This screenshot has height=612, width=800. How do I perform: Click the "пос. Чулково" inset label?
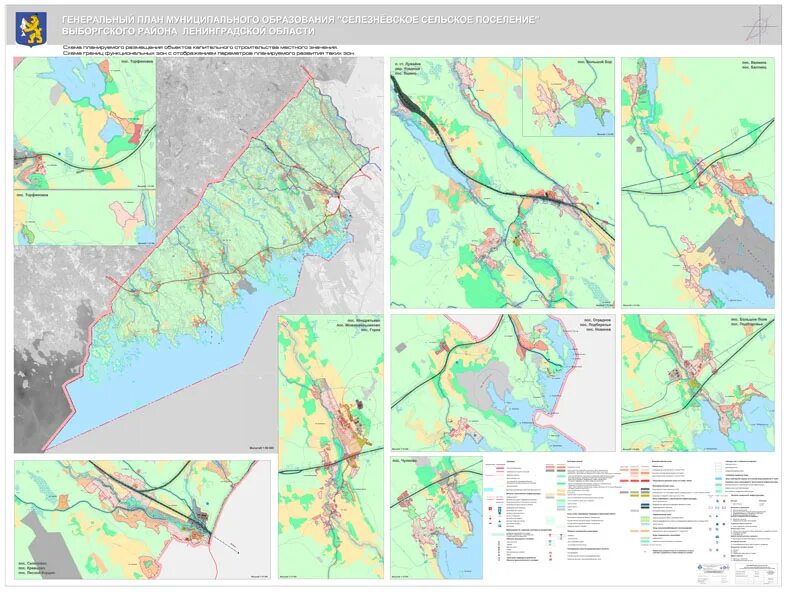[405, 461]
